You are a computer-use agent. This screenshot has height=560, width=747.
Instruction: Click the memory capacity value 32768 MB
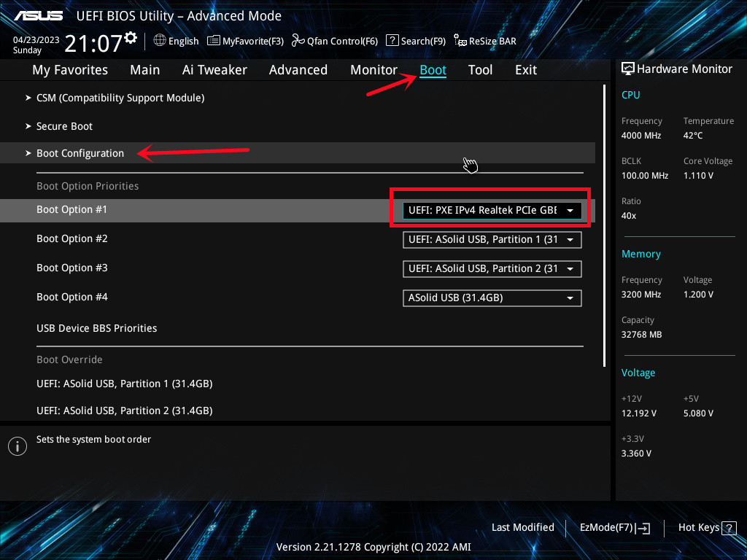pos(642,334)
